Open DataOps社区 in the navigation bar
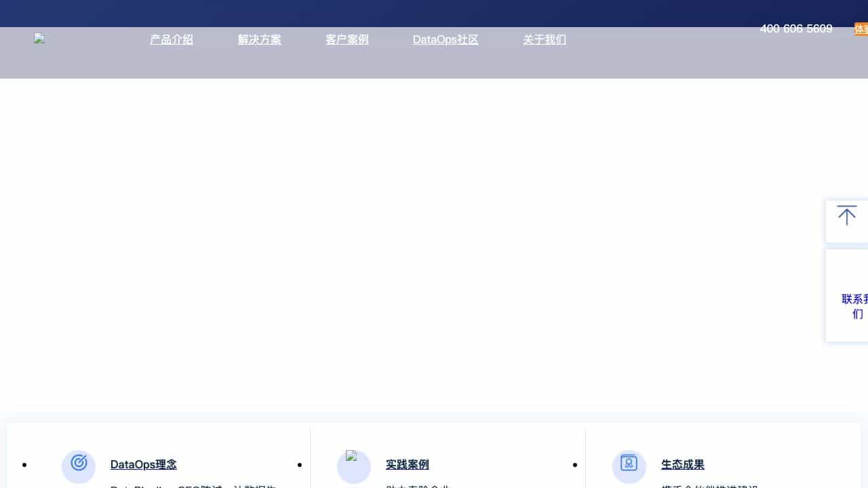The height and width of the screenshot is (488, 868). (446, 39)
